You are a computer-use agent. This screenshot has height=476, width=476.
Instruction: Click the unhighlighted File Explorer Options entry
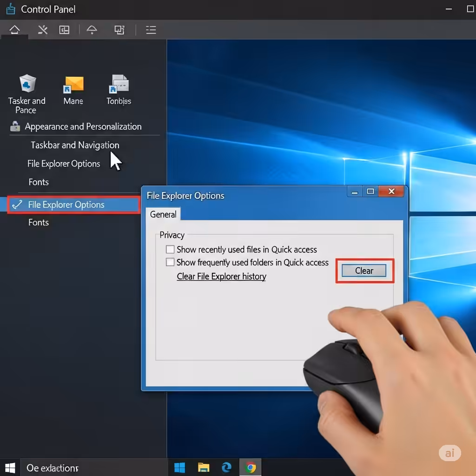pos(64,164)
